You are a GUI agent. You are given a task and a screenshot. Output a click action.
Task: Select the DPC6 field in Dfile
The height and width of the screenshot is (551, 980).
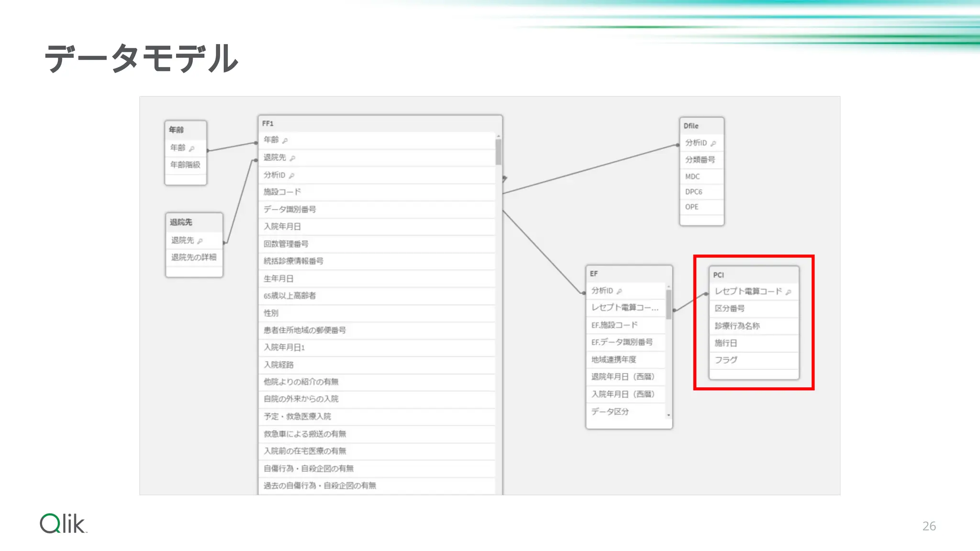coord(693,192)
